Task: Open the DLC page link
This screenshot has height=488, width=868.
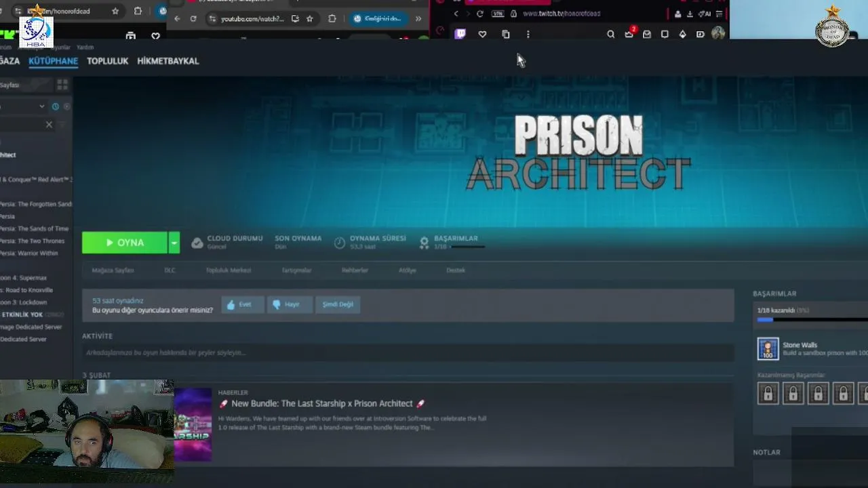Action: click(170, 270)
